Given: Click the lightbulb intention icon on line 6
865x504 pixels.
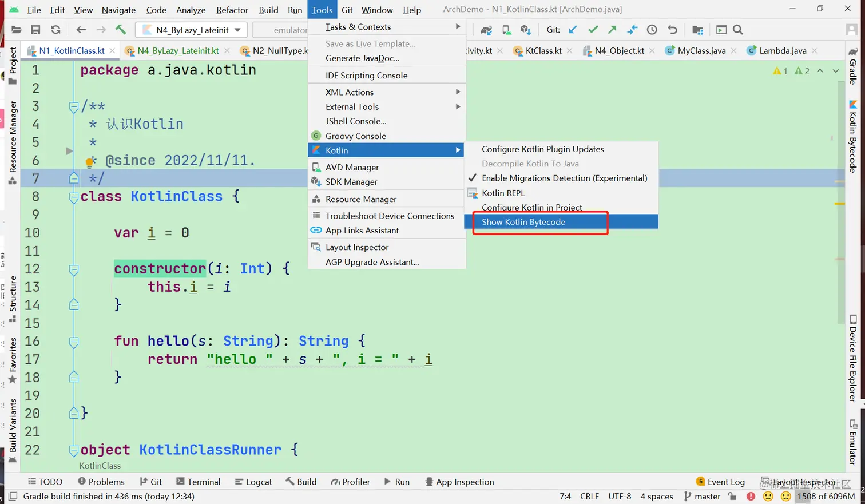Looking at the screenshot, I should [x=89, y=162].
